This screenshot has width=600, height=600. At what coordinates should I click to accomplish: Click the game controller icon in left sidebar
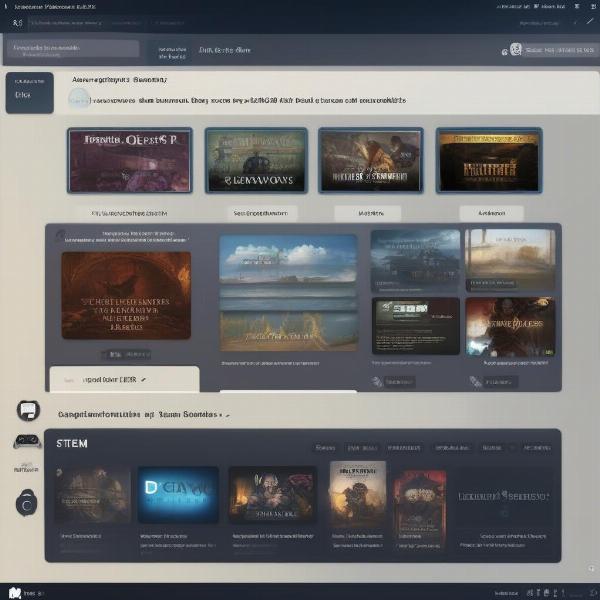(27, 441)
